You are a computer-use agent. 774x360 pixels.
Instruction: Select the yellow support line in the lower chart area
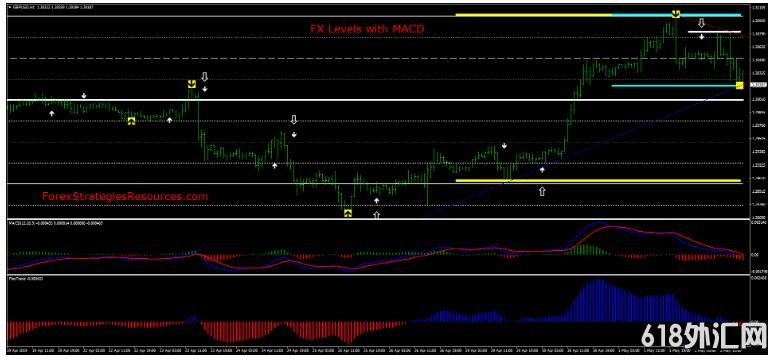pyautogui.click(x=598, y=181)
